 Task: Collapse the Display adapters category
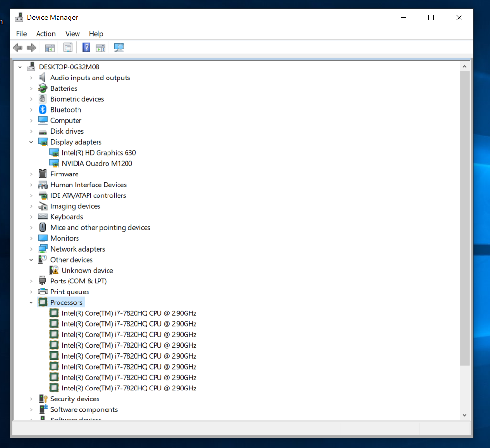pos(31,142)
